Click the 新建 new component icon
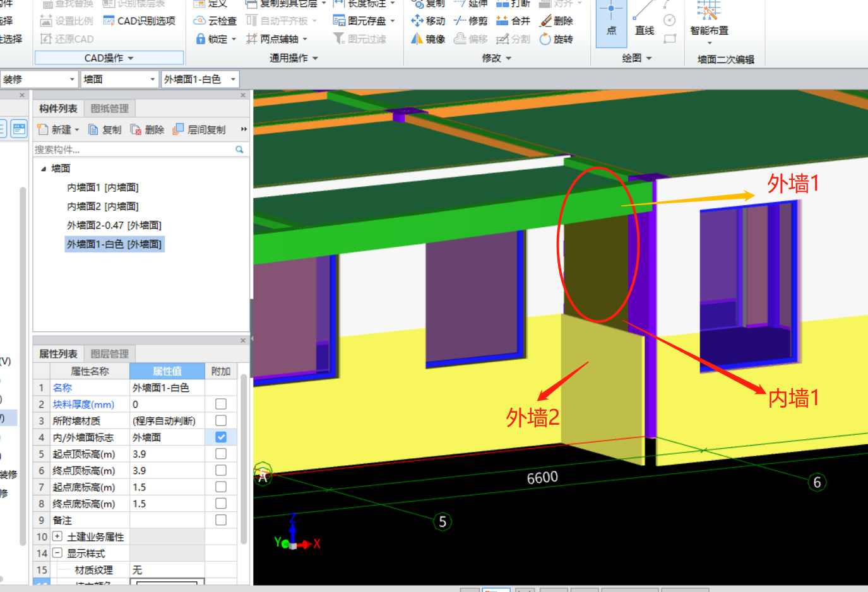Screen dimensions: 868x592 tap(43, 129)
